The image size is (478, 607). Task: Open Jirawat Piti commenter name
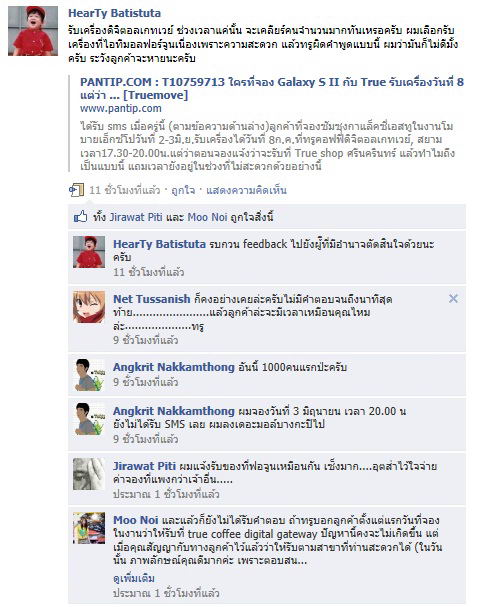tap(144, 466)
